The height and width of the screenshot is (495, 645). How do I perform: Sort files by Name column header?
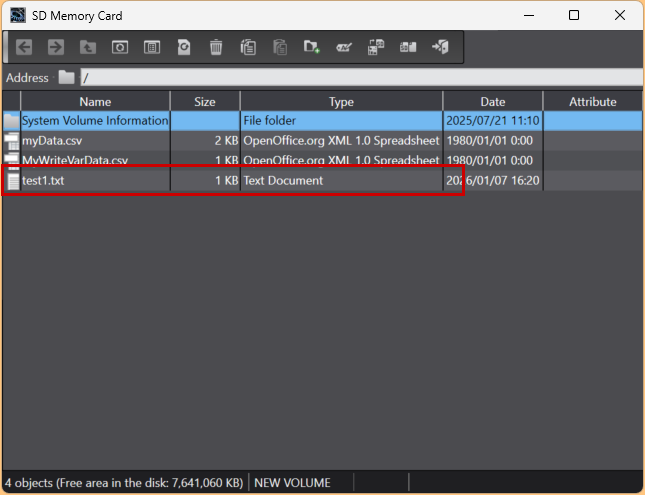coord(95,101)
